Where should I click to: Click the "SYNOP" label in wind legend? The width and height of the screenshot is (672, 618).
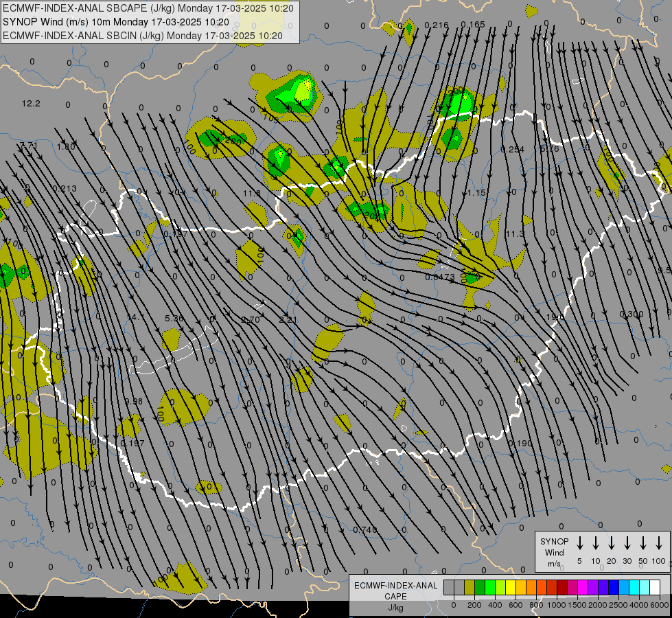[554, 542]
